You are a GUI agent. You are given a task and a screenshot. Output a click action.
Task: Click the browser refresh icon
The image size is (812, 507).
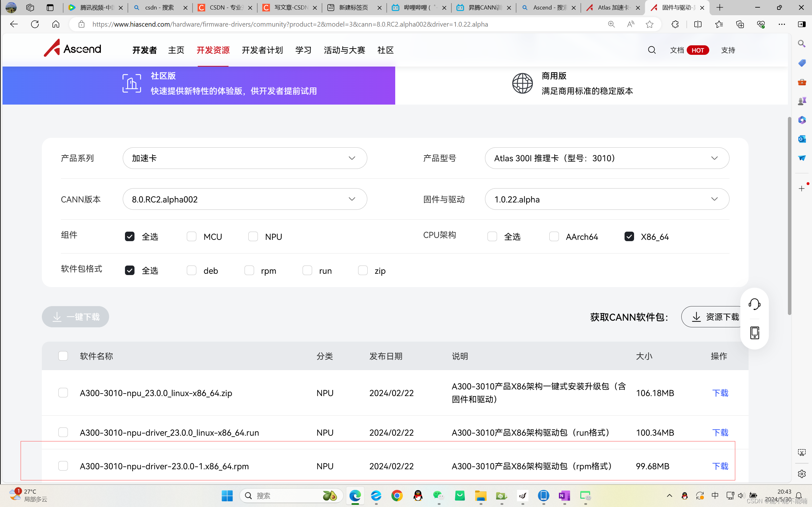click(35, 24)
